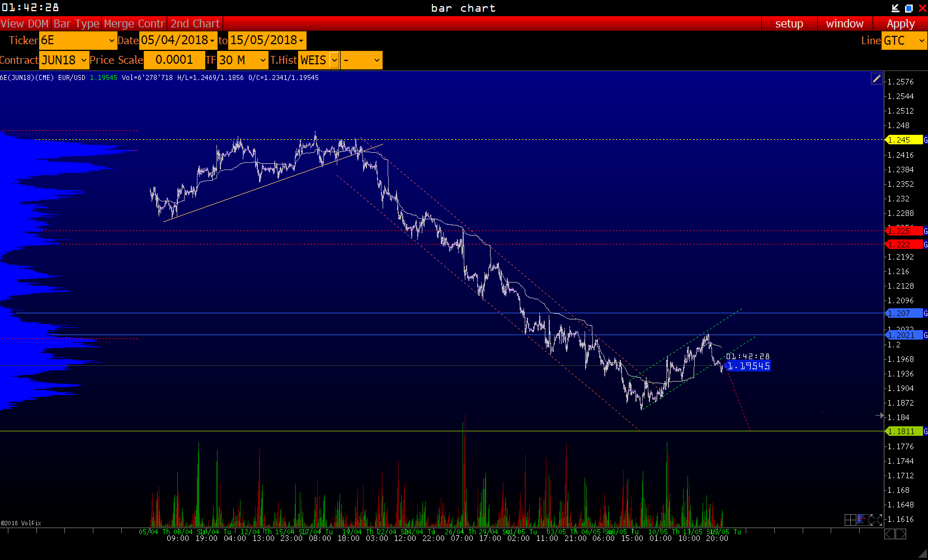Select the green 1.1811 price level tag
This screenshot has width=928, height=560.
coord(903,431)
